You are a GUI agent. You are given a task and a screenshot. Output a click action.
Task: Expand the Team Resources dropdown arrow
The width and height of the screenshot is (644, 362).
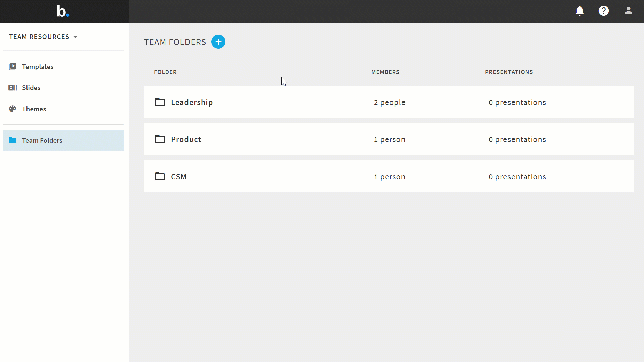(x=75, y=37)
